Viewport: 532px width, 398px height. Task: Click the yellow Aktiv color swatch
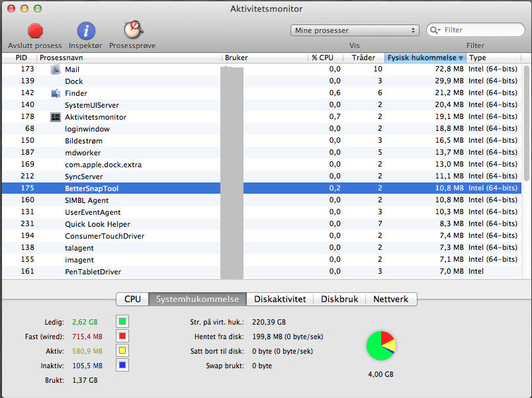(x=122, y=350)
